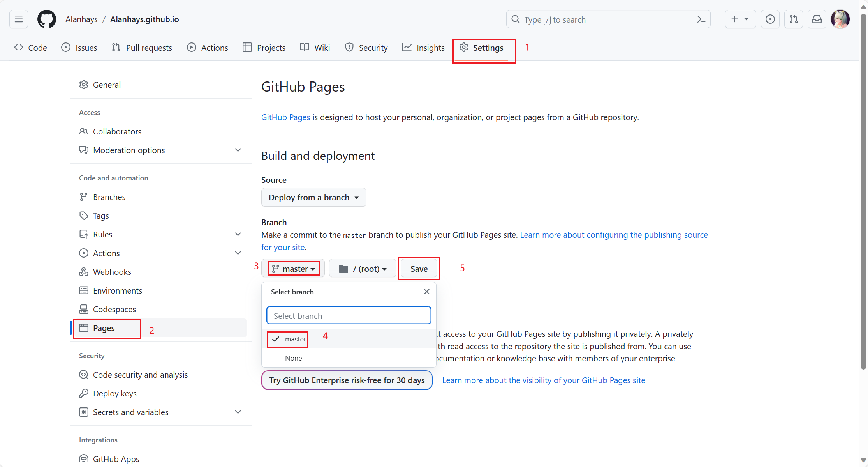
Task: Open Deploy from a branch dropdown
Action: tap(313, 198)
